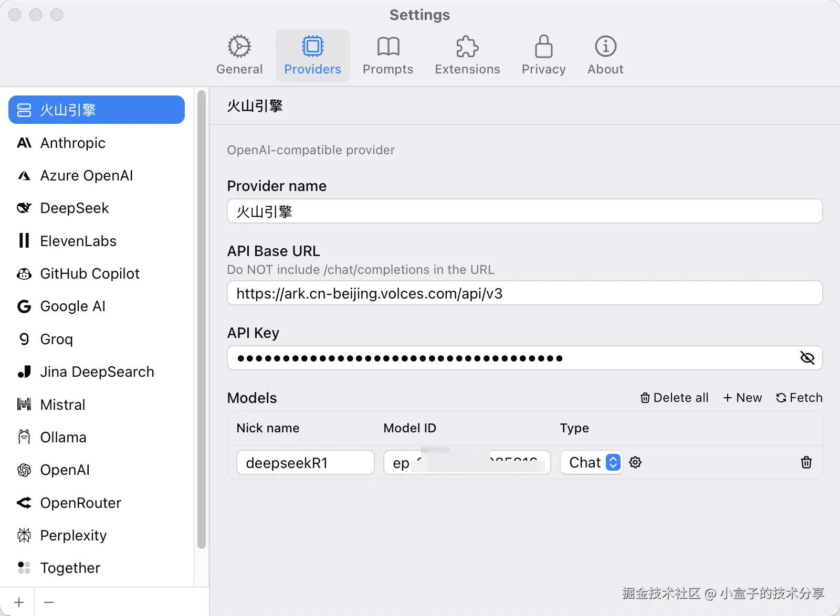Select the 火山引擎 provider in sidebar

(x=97, y=110)
